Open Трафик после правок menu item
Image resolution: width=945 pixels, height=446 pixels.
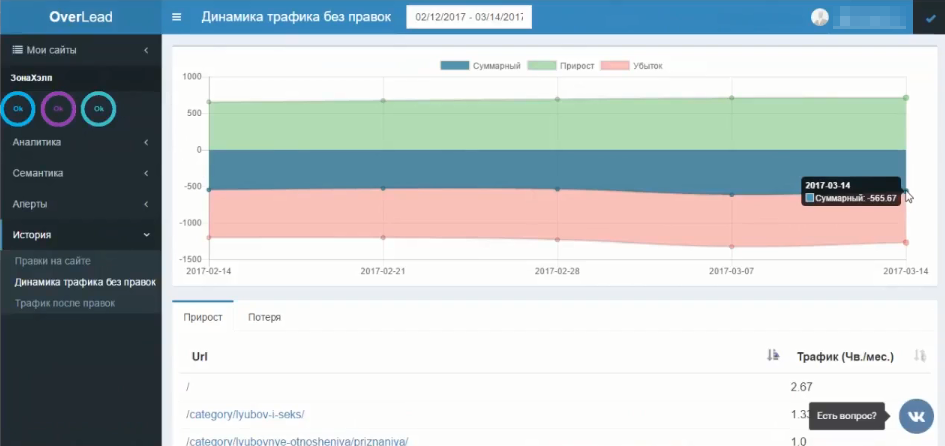[x=65, y=303]
